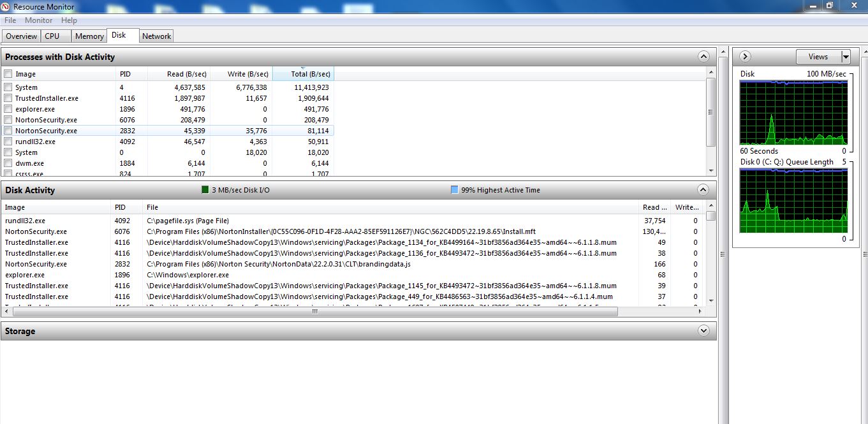The image size is (868, 424).
Task: Click the green Disk I/O legend square
Action: (x=205, y=190)
